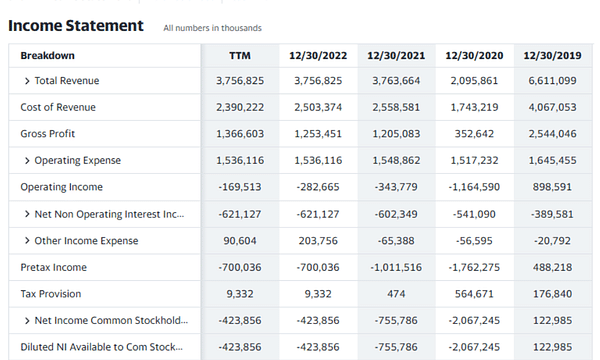Viewport: 600px width, 360px height.
Task: Select the 12/30/2021 column header
Action: point(396,56)
